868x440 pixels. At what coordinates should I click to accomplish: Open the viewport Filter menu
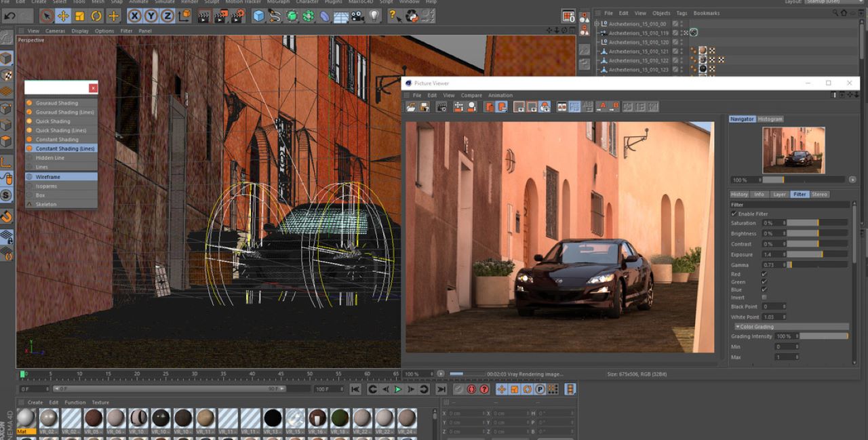click(127, 31)
